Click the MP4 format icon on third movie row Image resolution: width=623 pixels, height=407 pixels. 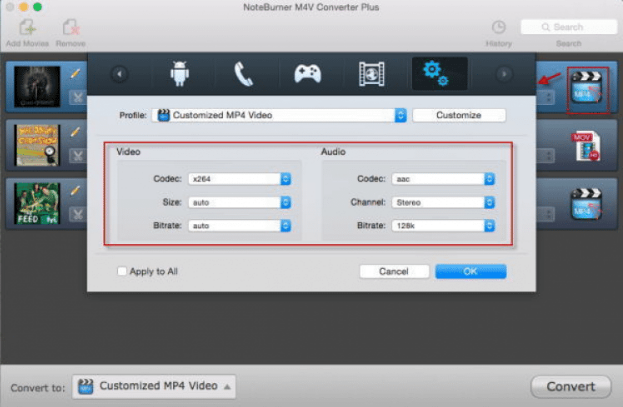click(x=587, y=204)
